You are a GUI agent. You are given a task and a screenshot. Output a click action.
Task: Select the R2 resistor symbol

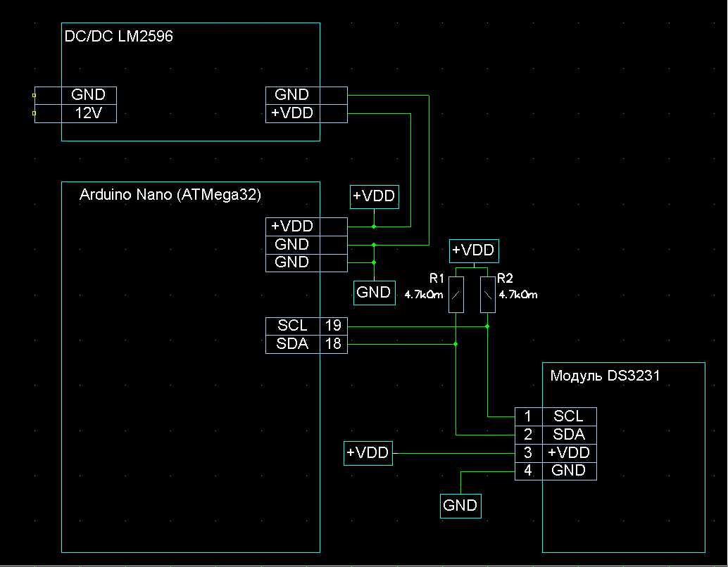(x=487, y=295)
